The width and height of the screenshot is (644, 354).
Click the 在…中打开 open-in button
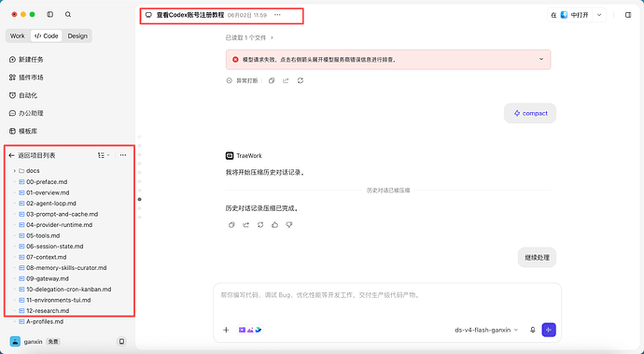(569, 15)
